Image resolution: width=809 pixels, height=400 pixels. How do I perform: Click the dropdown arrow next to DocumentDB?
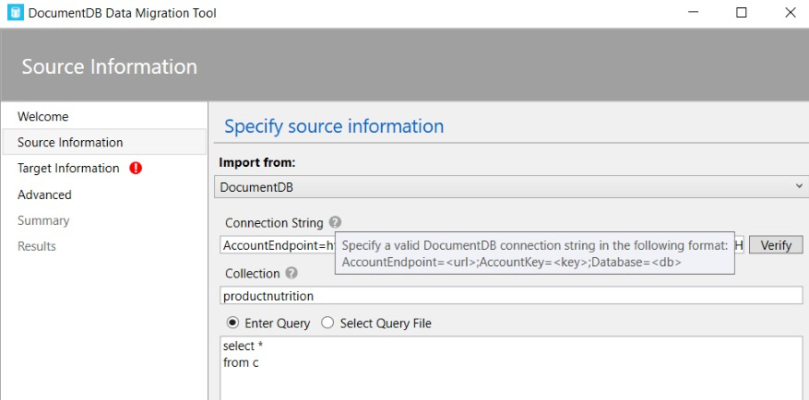pyautogui.click(x=799, y=187)
